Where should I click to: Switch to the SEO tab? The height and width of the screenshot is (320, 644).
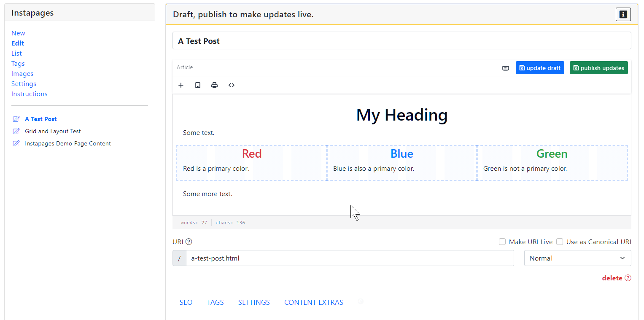pyautogui.click(x=186, y=302)
